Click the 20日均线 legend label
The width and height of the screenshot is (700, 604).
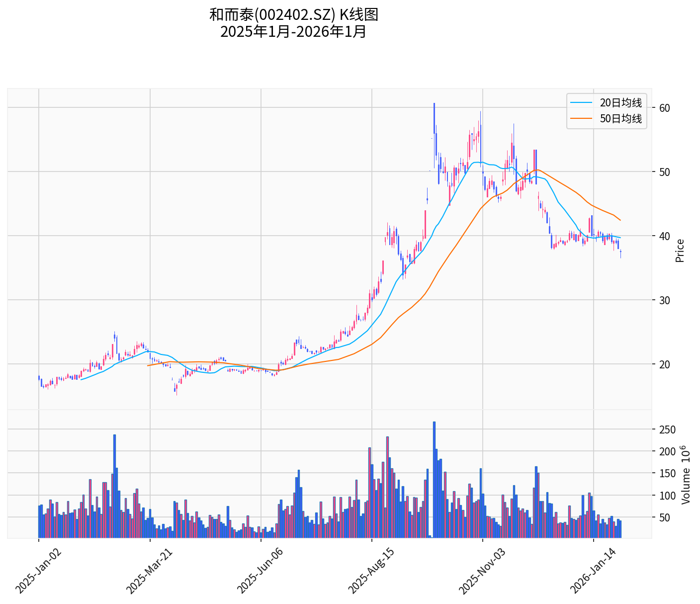click(620, 103)
